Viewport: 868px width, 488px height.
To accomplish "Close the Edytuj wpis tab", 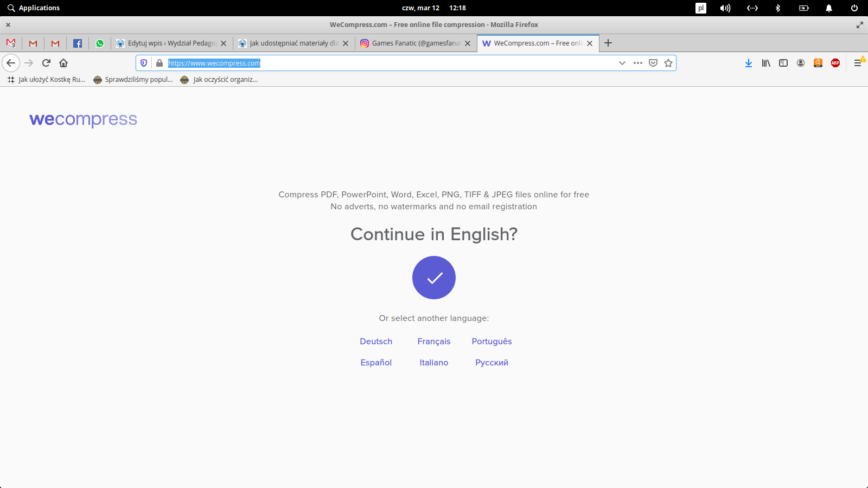I will pos(224,43).
